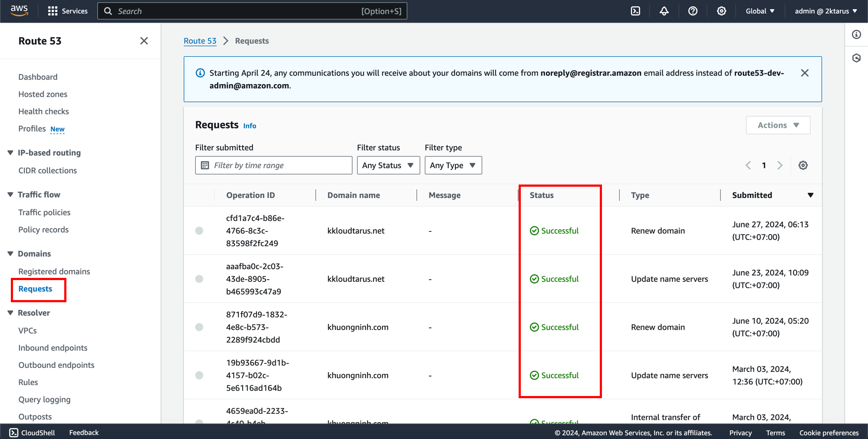The image size is (868, 439).
Task: Collapse the Domains section
Action: pyautogui.click(x=10, y=254)
